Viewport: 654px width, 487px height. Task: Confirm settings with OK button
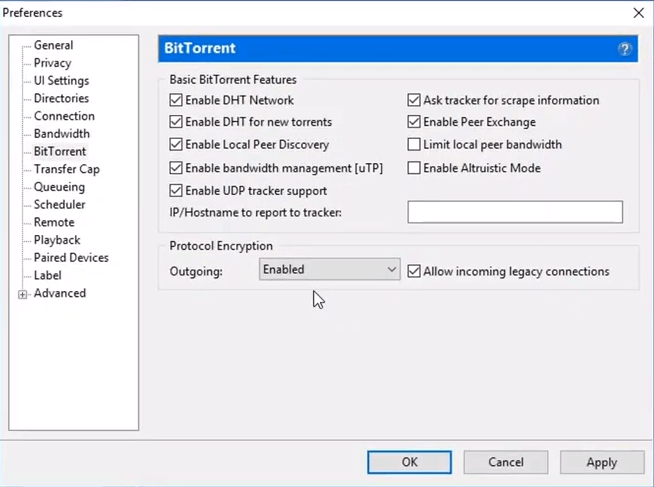[410, 462]
